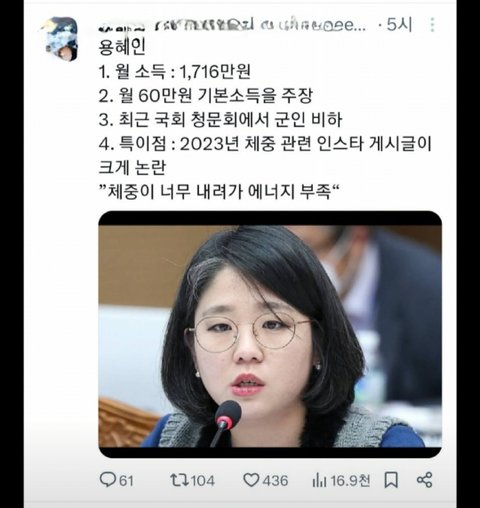Bookmark this post
This screenshot has width=480, height=508.
click(x=391, y=480)
